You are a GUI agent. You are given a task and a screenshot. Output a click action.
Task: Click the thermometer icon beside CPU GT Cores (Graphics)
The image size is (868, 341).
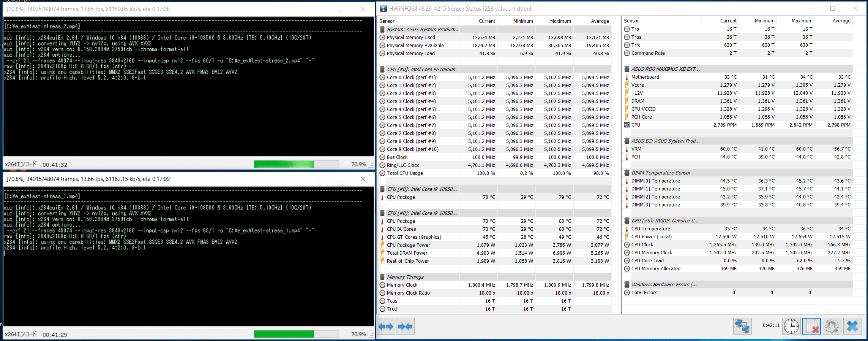click(382, 237)
